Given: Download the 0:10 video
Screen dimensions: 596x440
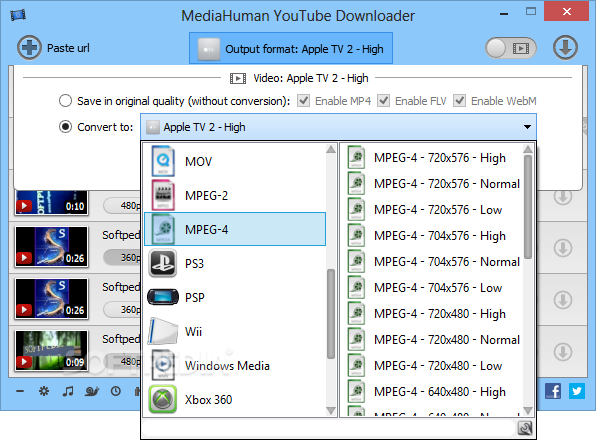Looking at the screenshot, I should [x=563, y=198].
